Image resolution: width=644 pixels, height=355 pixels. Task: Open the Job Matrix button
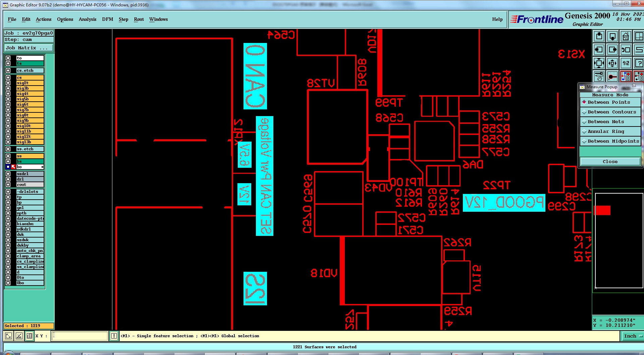click(x=28, y=48)
